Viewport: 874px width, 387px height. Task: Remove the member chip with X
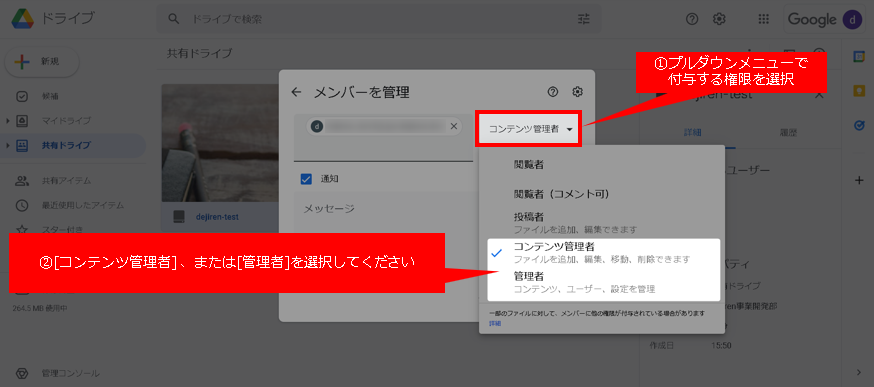pos(454,127)
